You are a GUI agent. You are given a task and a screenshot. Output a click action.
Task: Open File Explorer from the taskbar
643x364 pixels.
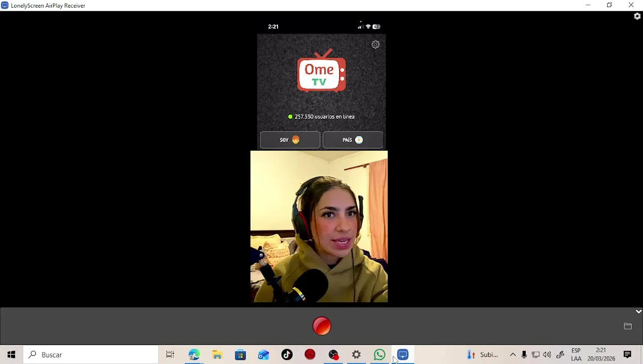point(217,355)
